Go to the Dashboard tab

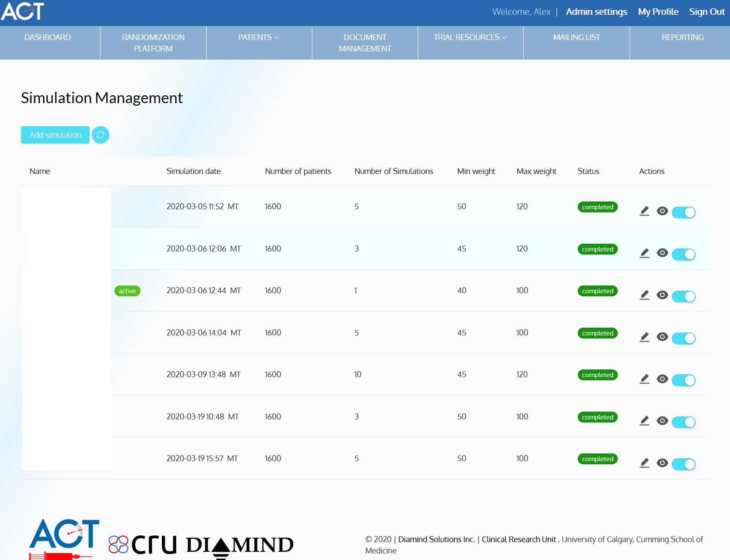point(47,37)
